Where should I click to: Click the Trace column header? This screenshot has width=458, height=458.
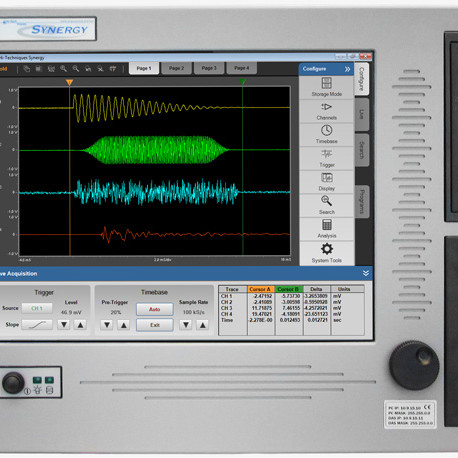tap(233, 289)
